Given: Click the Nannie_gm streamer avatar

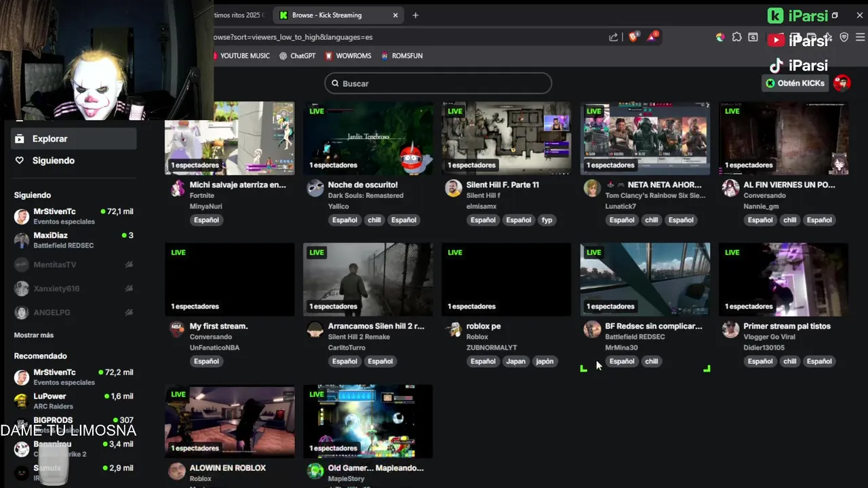Looking at the screenshot, I should pos(730,188).
